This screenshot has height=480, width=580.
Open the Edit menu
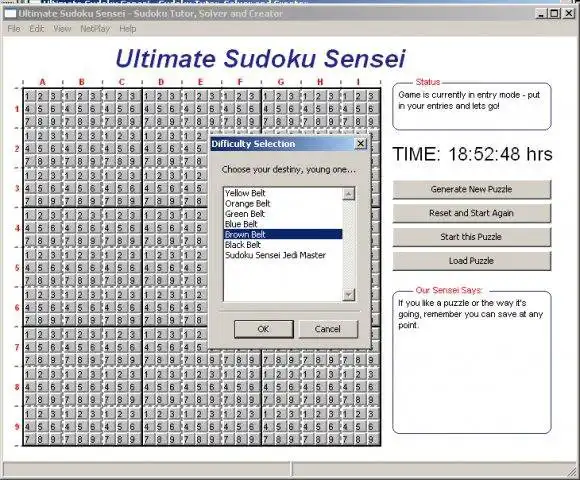(x=37, y=28)
